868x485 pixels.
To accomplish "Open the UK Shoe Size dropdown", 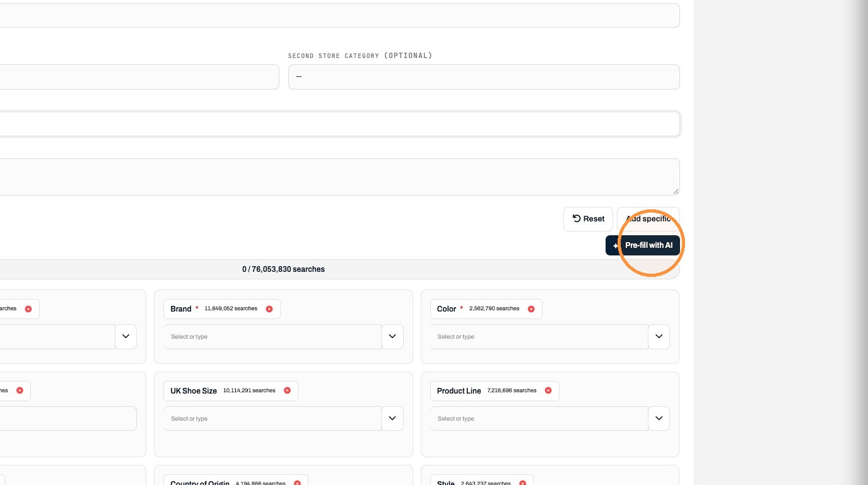I will (x=392, y=419).
